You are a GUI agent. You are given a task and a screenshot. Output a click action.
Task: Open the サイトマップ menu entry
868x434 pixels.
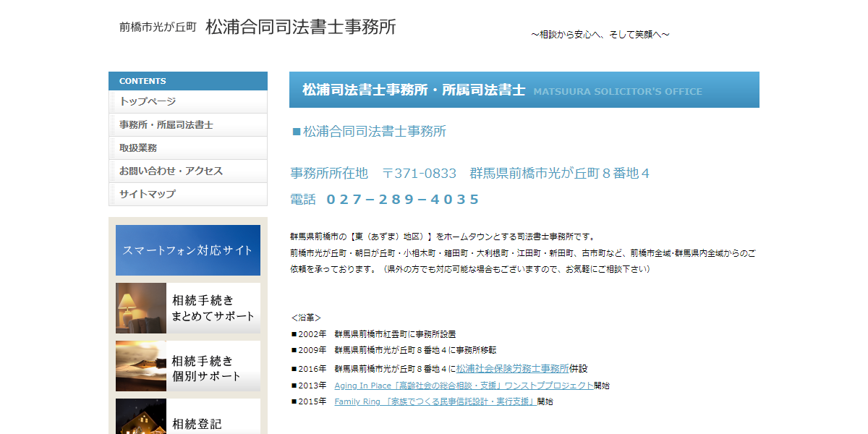click(148, 195)
